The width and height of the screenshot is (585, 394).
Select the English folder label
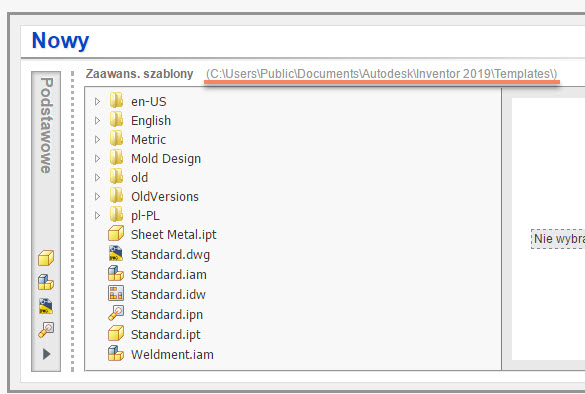click(x=151, y=121)
